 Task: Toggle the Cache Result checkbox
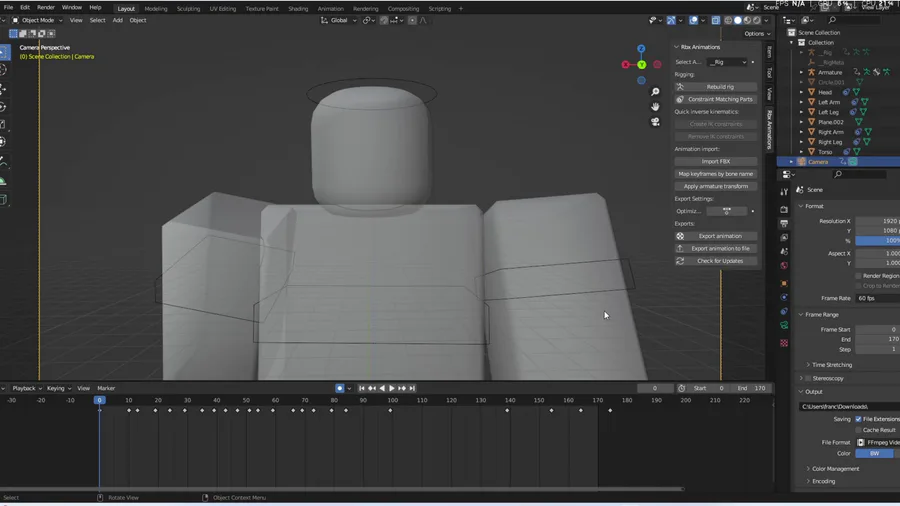click(x=859, y=430)
